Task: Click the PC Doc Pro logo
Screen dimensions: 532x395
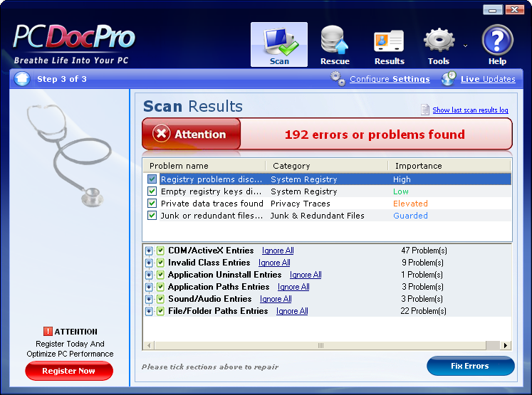Action: point(73,36)
